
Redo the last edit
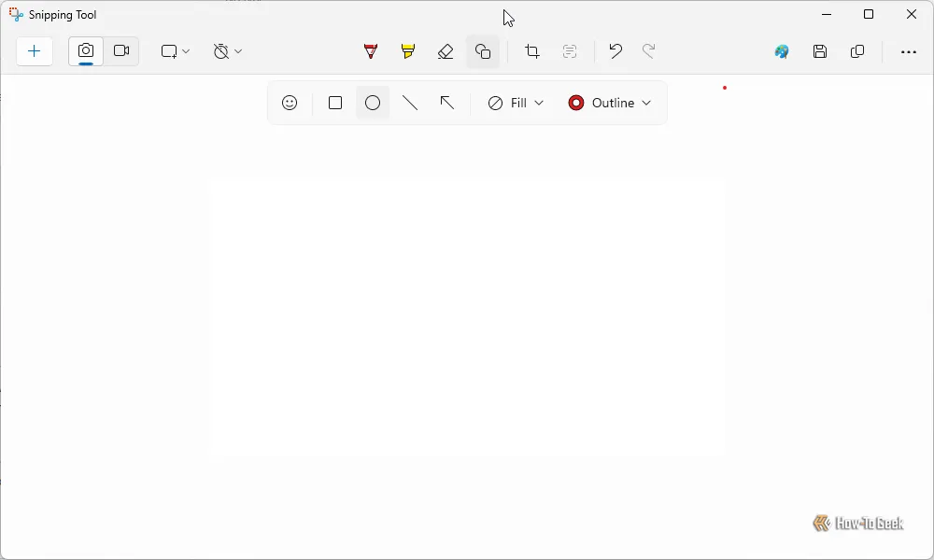coord(649,51)
